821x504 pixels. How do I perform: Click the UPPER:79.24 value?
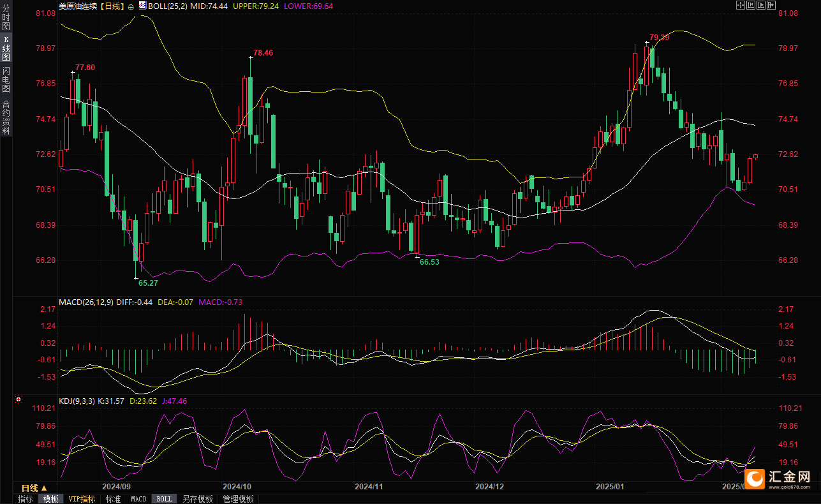tap(256, 6)
